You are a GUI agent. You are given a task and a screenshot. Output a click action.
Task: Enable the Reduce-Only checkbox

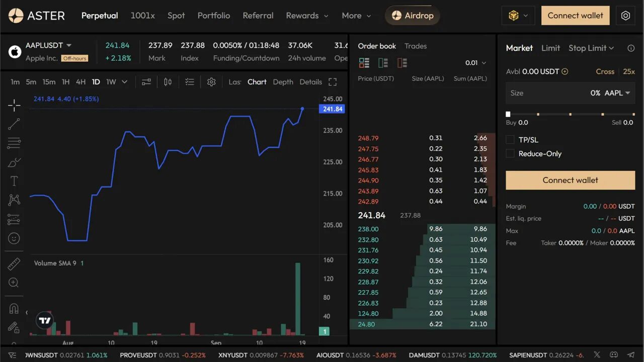coord(510,154)
